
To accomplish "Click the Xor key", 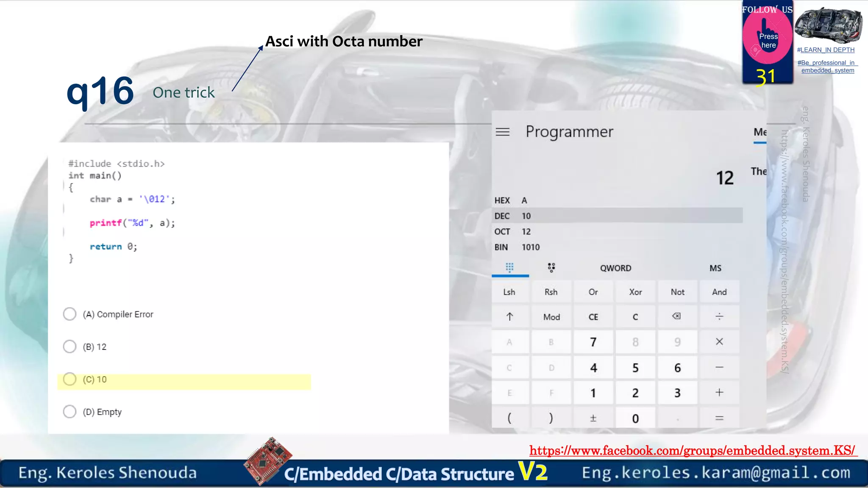I will pos(635,292).
